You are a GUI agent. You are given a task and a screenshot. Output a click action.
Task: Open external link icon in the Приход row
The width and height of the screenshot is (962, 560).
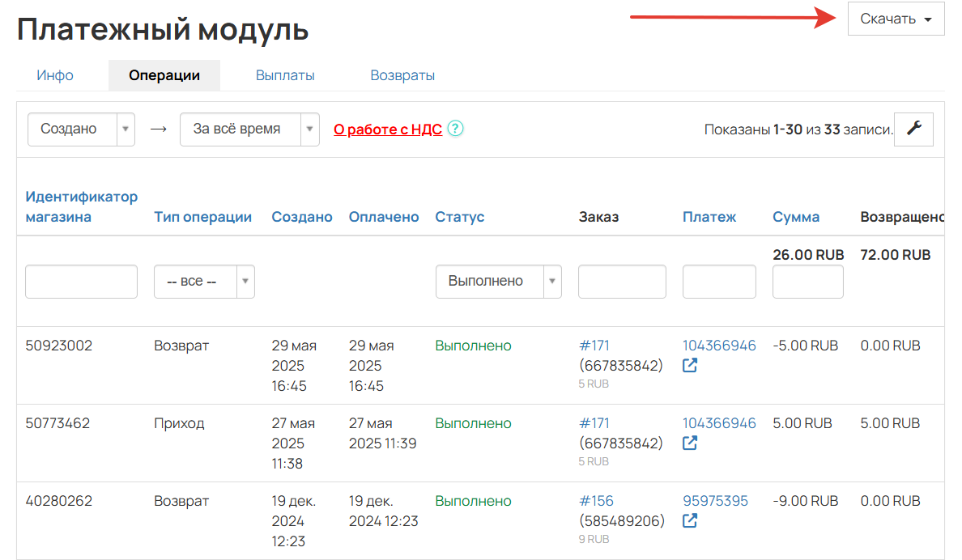[689, 443]
